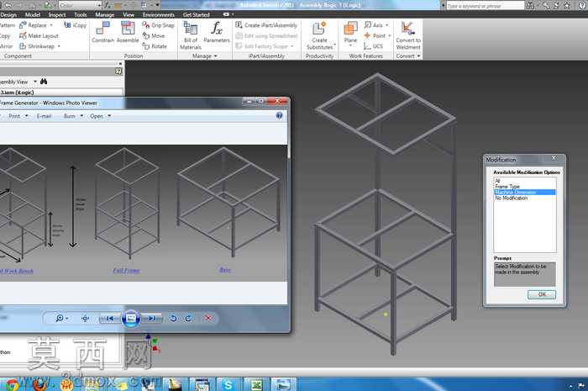Click the Assemble tool icon
The height and width of the screenshot is (391, 588).
(x=128, y=31)
